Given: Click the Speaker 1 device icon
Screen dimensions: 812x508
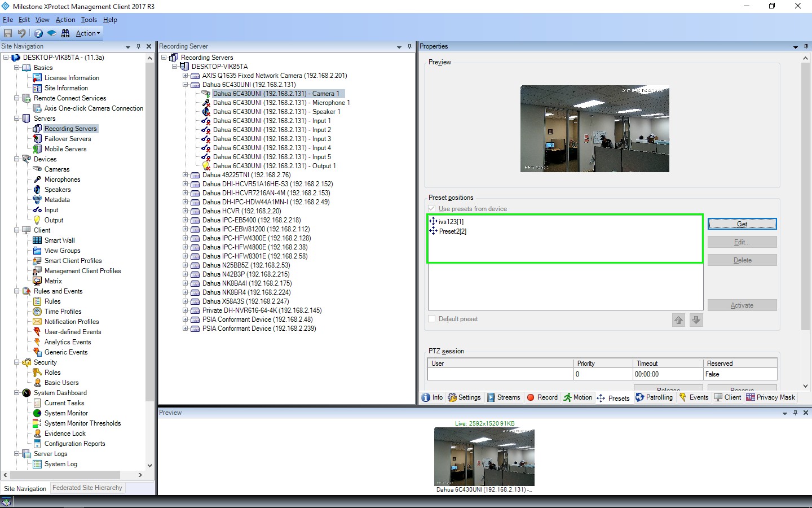Looking at the screenshot, I should point(206,112).
